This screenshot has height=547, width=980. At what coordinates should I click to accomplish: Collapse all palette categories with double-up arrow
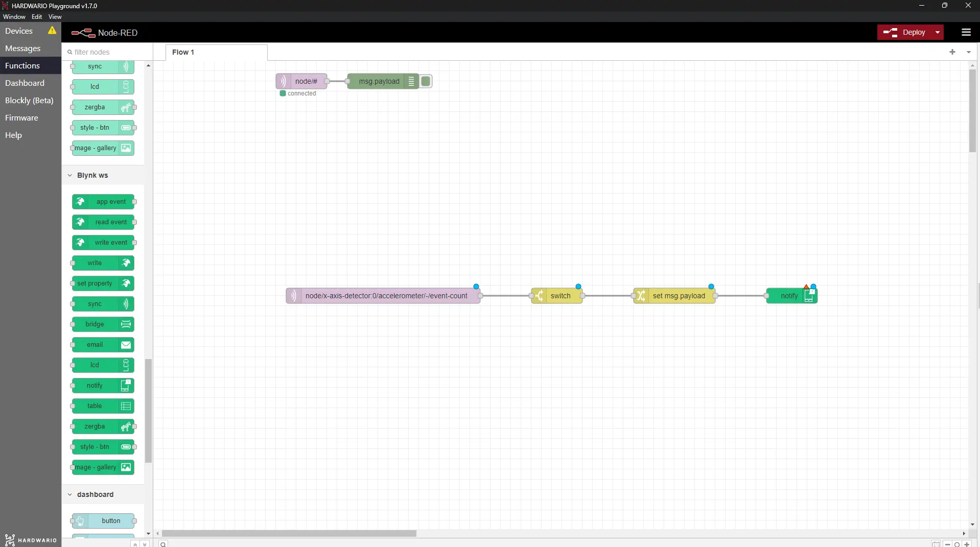pos(135,544)
